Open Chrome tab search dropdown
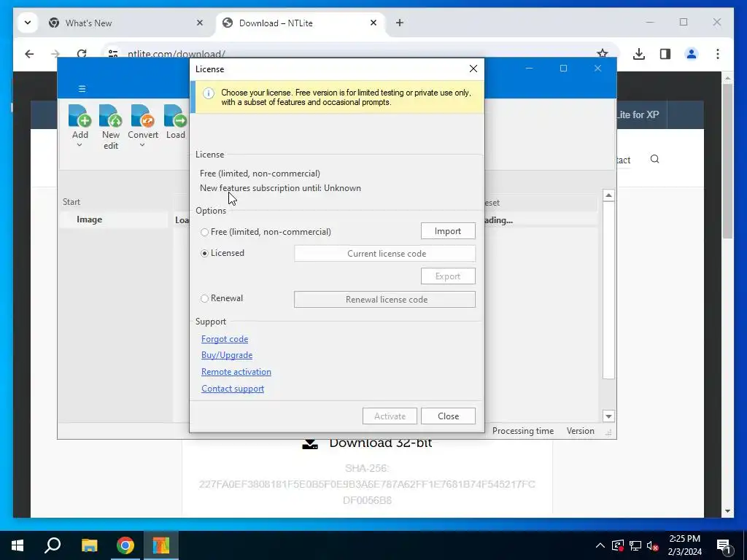This screenshot has height=560, width=747. [28, 23]
